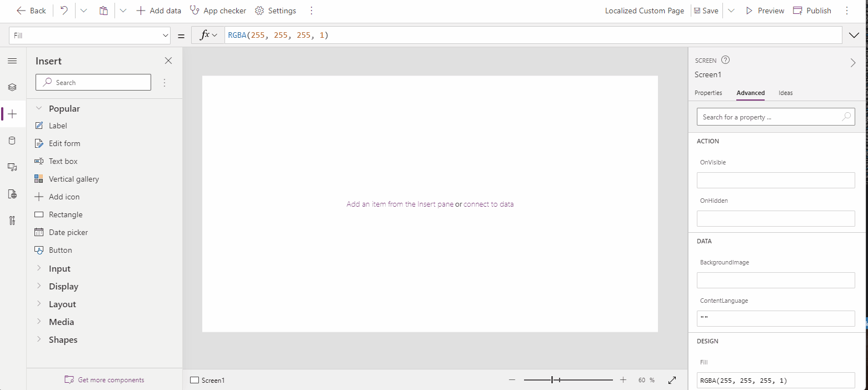
Task: Click the Insert pane search box
Action: (93, 82)
